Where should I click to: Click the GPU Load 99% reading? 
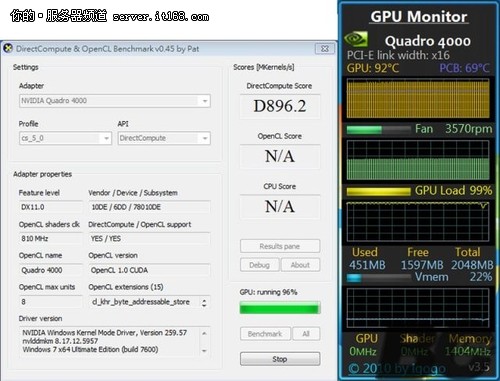pos(453,191)
